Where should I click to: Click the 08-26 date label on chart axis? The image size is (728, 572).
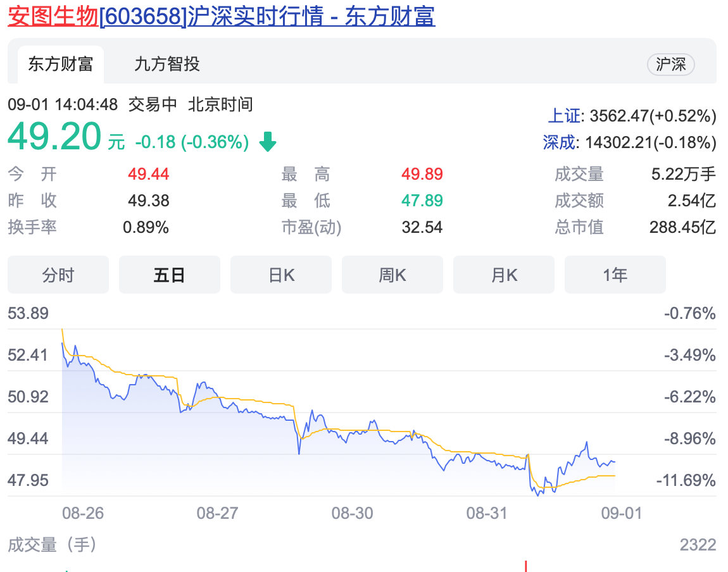(83, 513)
